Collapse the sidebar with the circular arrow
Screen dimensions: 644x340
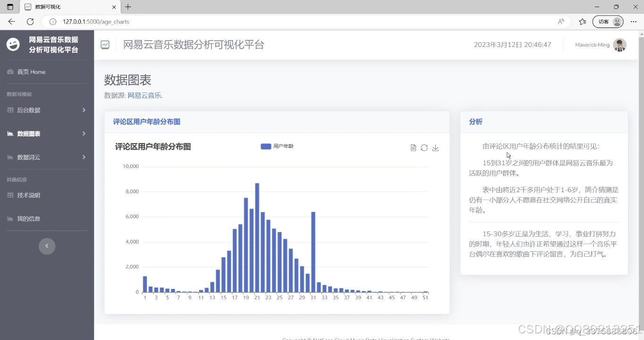click(47, 246)
